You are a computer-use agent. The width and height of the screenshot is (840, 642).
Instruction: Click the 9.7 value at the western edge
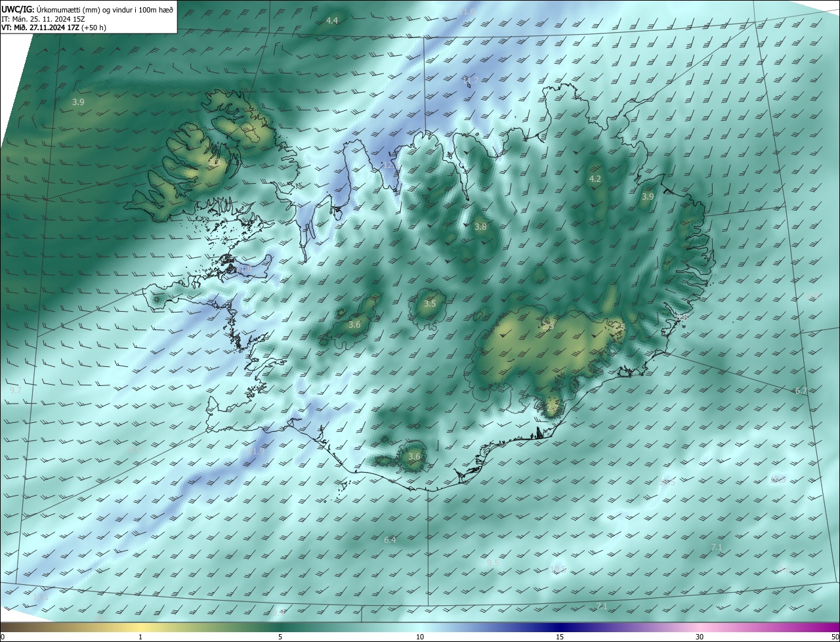click(x=16, y=391)
